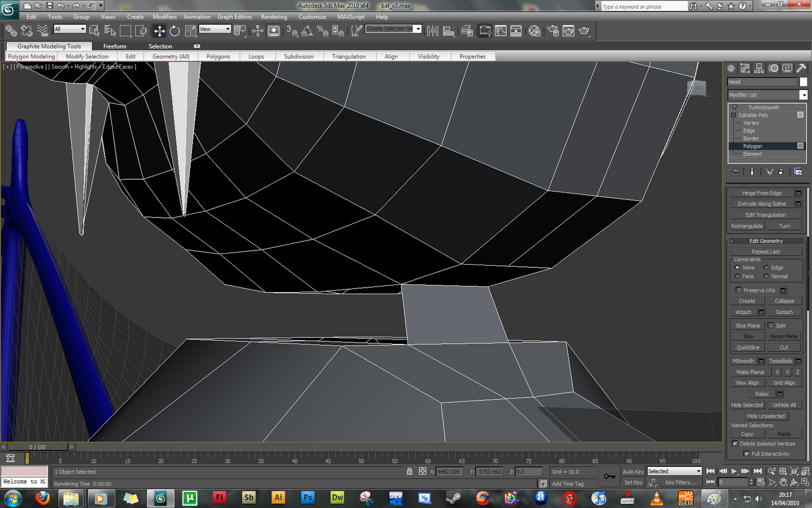Click the Selection Lock toggle padlock
Image resolution: width=812 pixels, height=508 pixels.
click(410, 471)
